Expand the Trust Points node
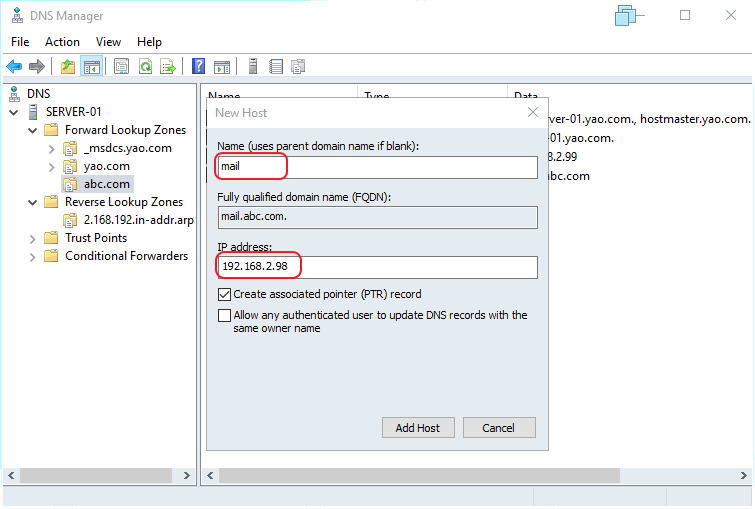 (33, 239)
